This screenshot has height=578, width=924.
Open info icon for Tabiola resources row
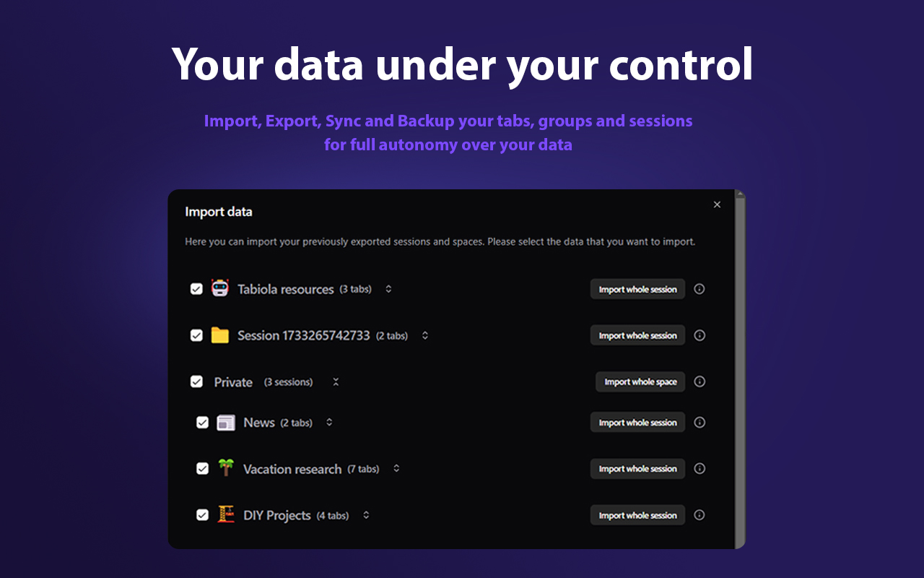point(699,289)
